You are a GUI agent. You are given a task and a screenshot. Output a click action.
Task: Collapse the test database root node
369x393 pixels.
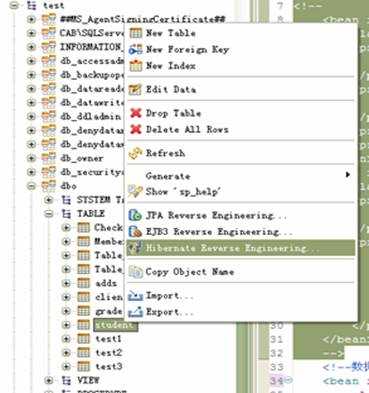[14, 5]
